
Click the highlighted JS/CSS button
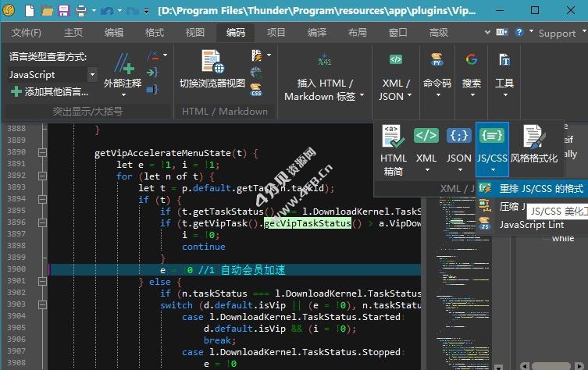coord(492,149)
